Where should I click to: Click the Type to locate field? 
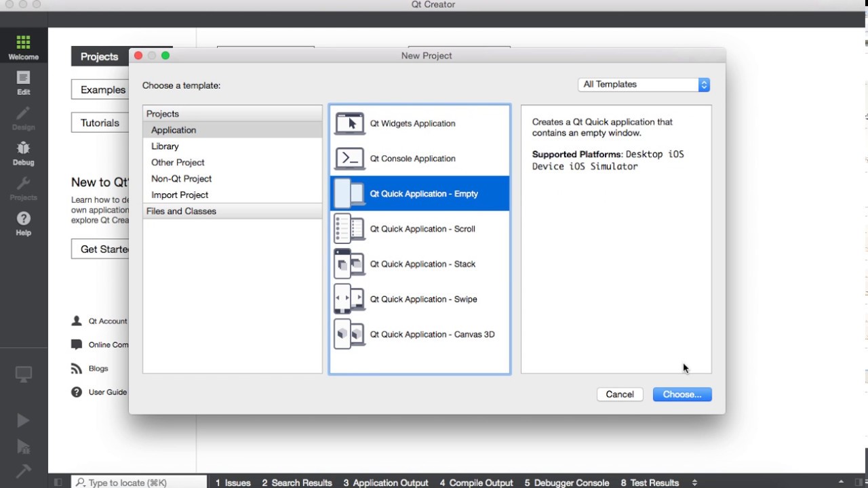140,483
